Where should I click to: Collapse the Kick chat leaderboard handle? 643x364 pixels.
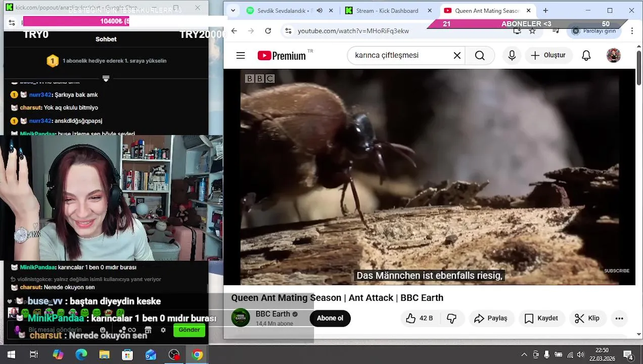coord(106,78)
